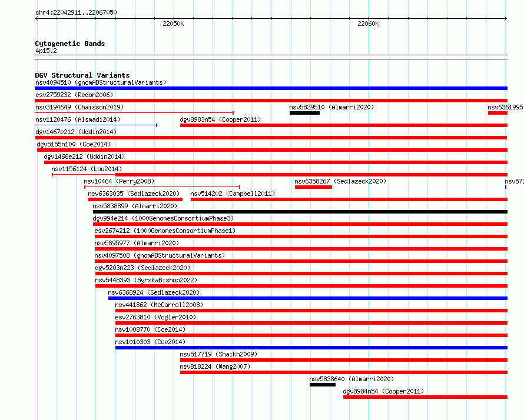
Task: Open the nsv441862 (McCarroll2008) label
Action: click(159, 305)
